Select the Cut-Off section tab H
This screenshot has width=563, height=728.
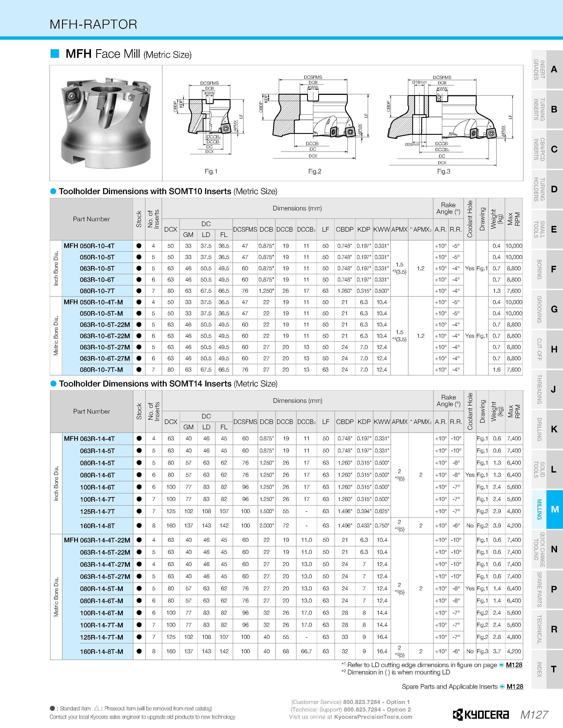(x=547, y=349)
